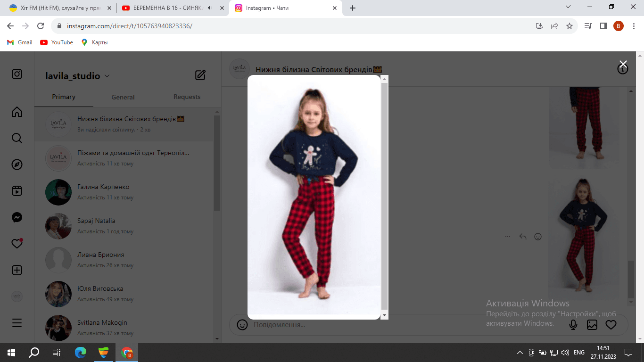Go back to the previous page
This screenshot has height=362, width=644.
click(10, 26)
